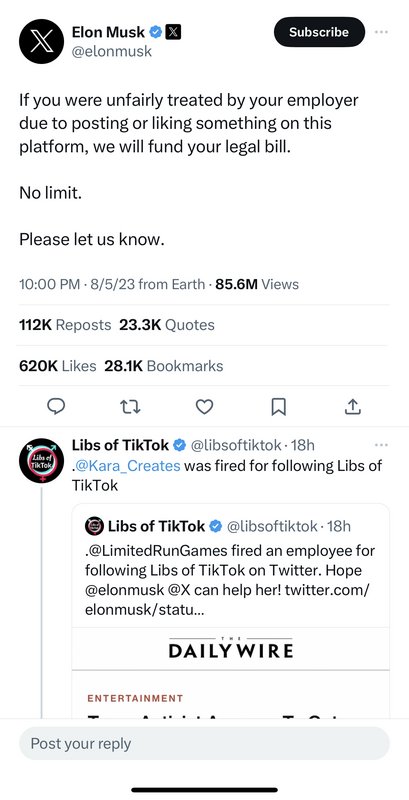Open more options menu on Elon's post

pyautogui.click(x=381, y=32)
